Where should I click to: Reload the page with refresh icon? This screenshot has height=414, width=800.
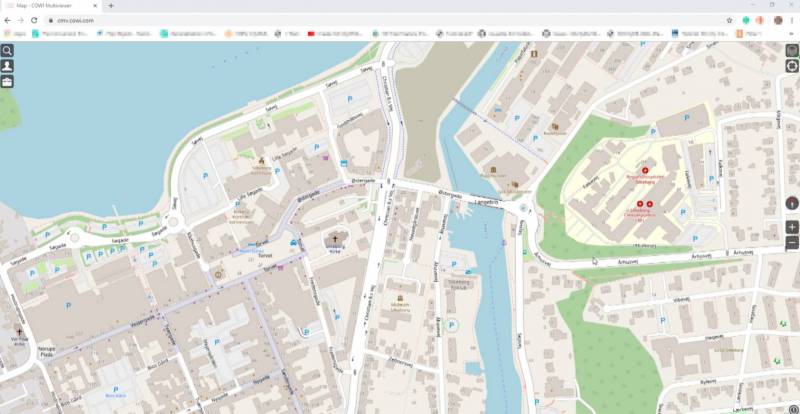click(36, 20)
